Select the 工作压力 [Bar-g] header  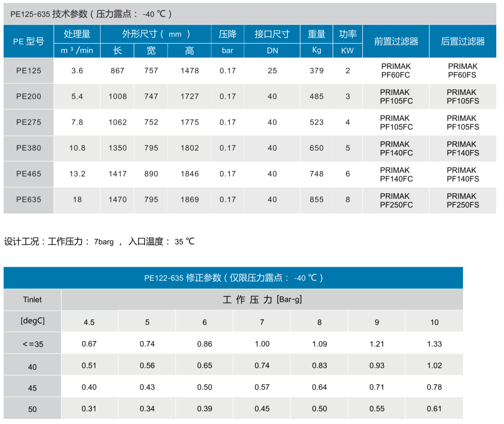262,300
